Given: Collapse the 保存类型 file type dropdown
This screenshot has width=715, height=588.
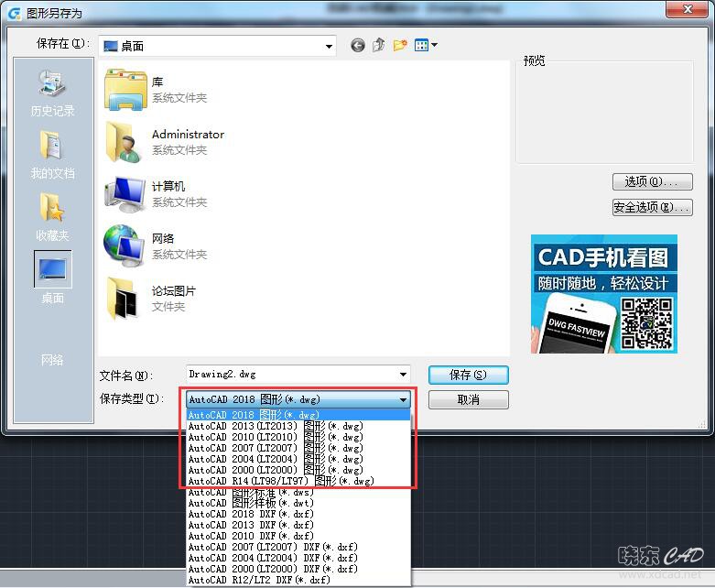Looking at the screenshot, I should [403, 400].
